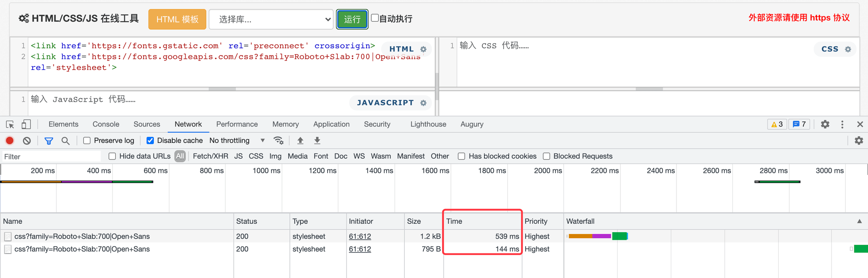Switch to the Console tab

pyautogui.click(x=106, y=124)
